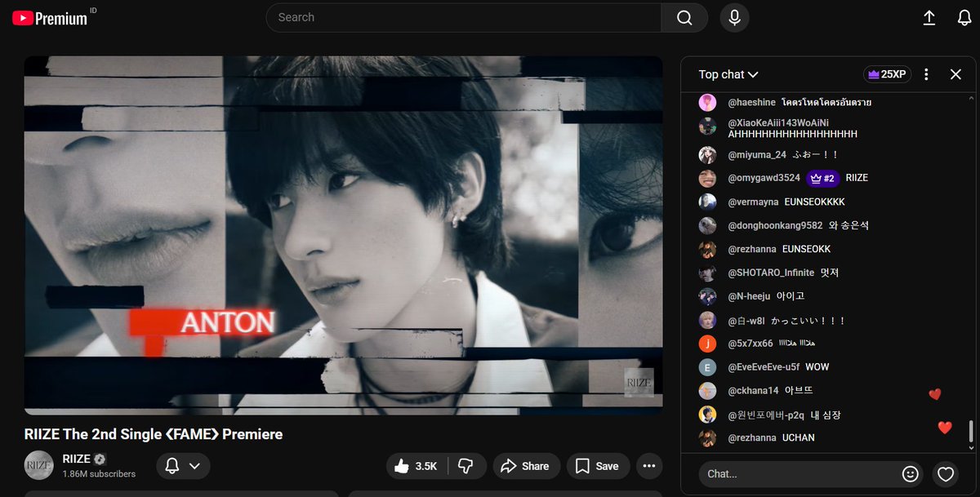This screenshot has width=980, height=497.
Task: Expand the Top chat mode dropdown
Action: 728,74
